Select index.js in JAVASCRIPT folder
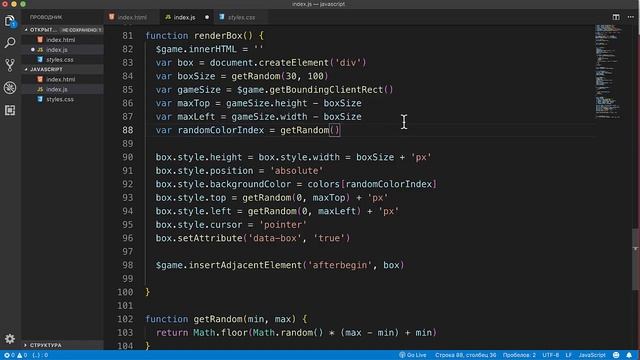Viewport: 640px width, 360px height. point(57,89)
